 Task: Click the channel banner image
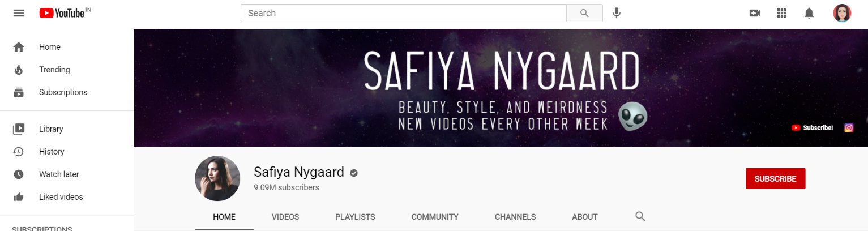pyautogui.click(x=501, y=88)
